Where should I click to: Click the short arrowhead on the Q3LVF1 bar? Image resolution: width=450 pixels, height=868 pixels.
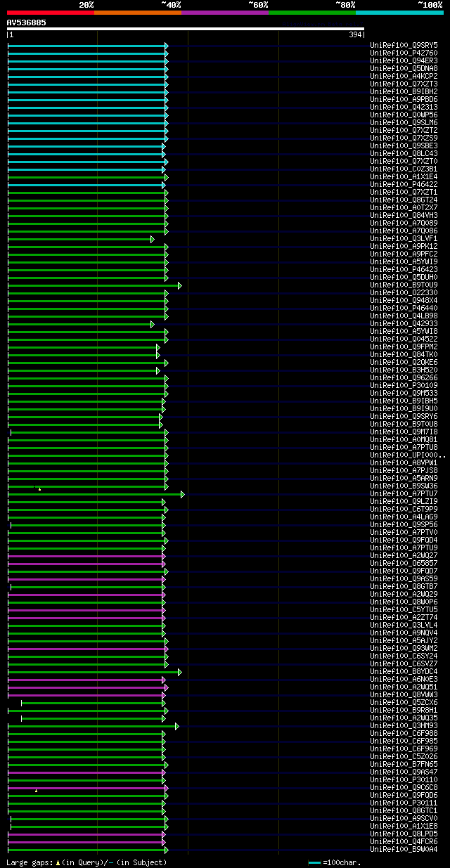click(152, 239)
